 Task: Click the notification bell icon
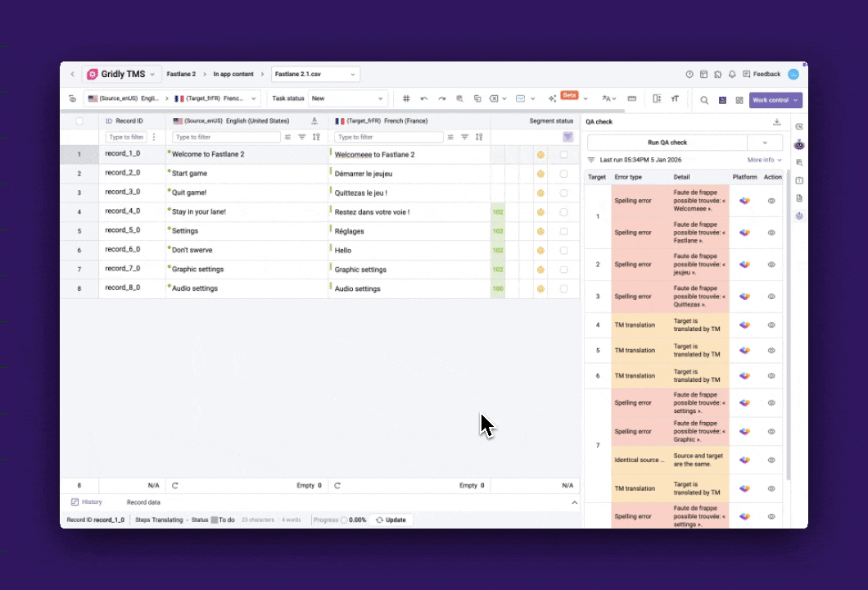tap(731, 75)
